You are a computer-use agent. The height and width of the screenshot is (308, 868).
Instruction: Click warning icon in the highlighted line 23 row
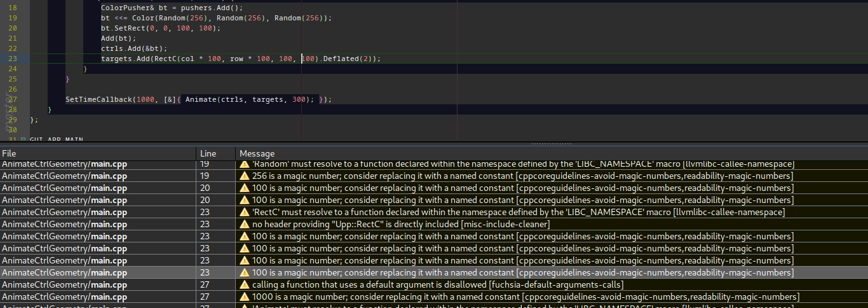[x=244, y=273]
